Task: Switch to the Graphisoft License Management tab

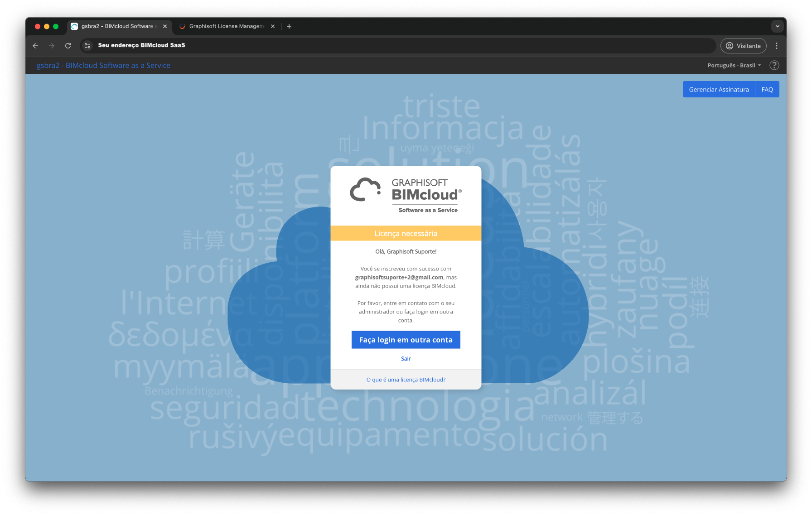Action: pyautogui.click(x=227, y=26)
